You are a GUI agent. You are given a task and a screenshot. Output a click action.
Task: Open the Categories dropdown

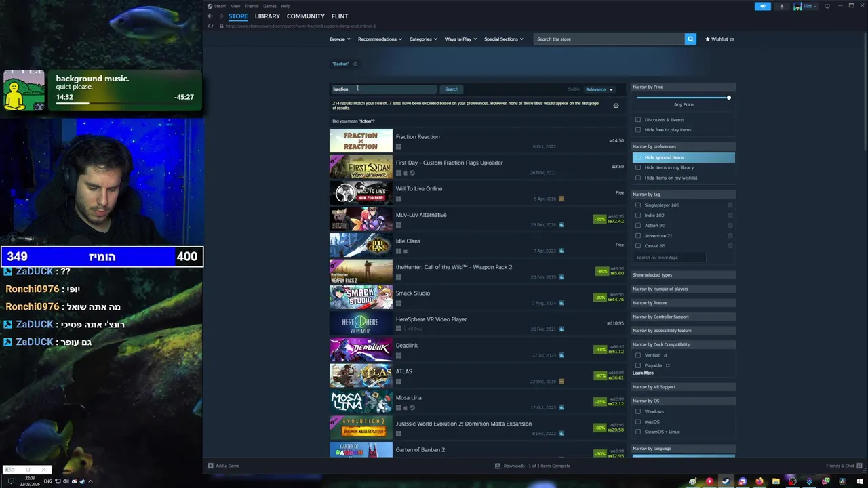[422, 39]
